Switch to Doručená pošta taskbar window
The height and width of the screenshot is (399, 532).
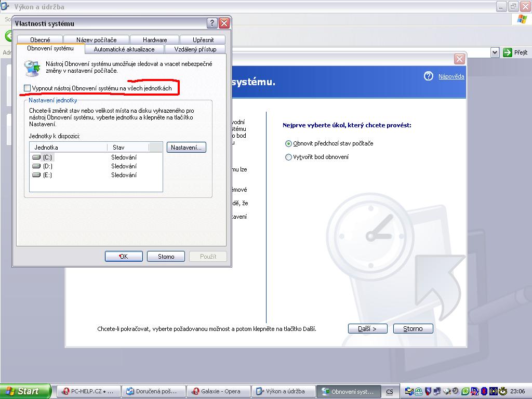tap(154, 391)
